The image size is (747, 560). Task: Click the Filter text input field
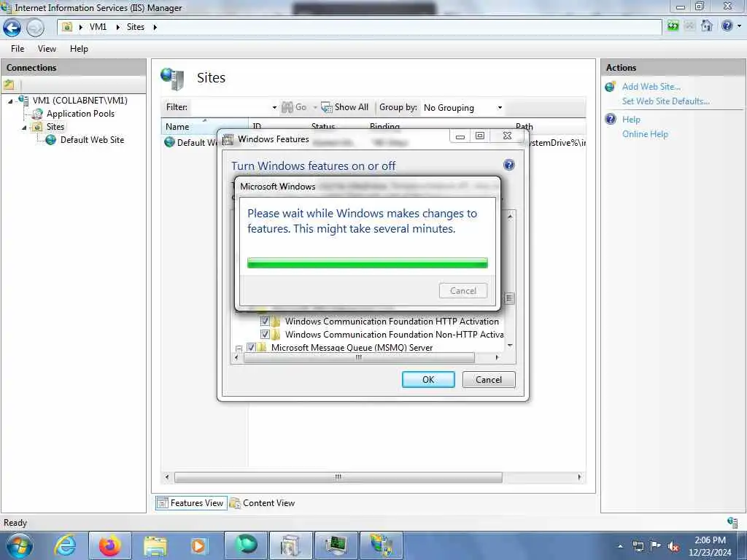[x=232, y=108]
